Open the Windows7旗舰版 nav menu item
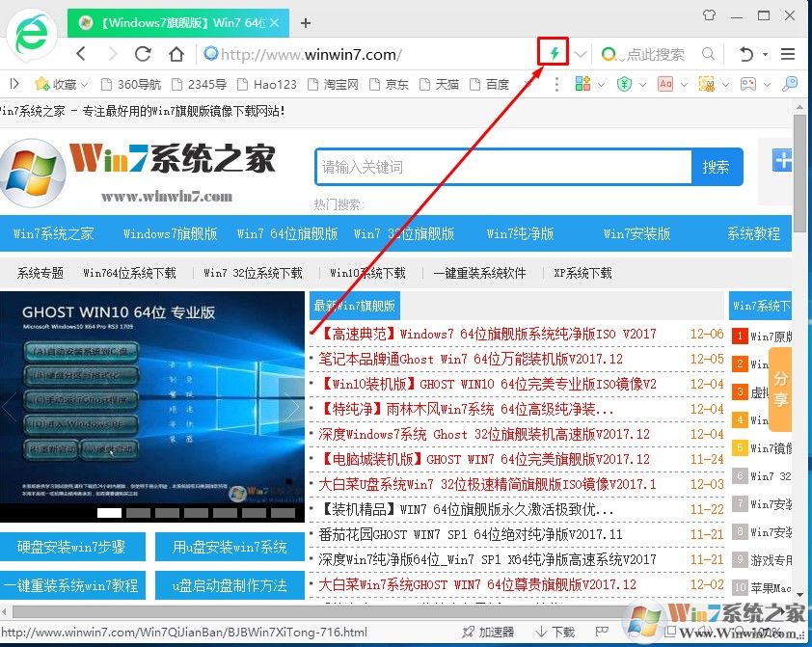812x647 pixels. [170, 234]
